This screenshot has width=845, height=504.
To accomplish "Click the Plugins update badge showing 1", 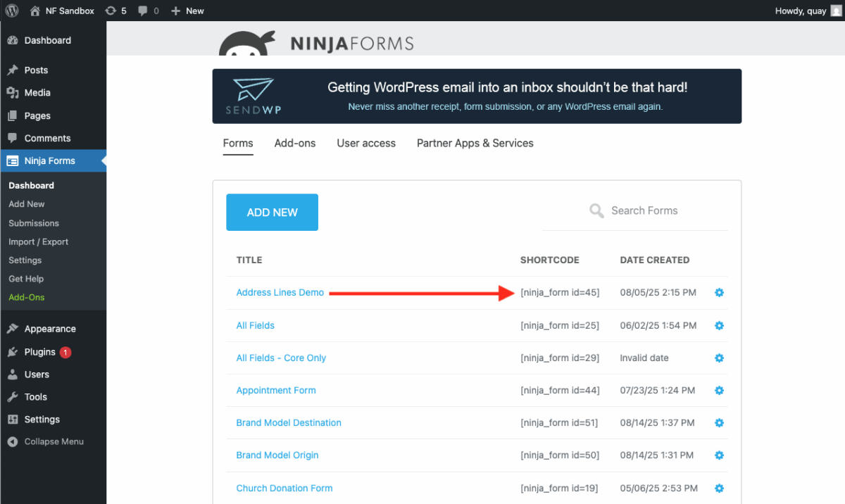I will (65, 352).
